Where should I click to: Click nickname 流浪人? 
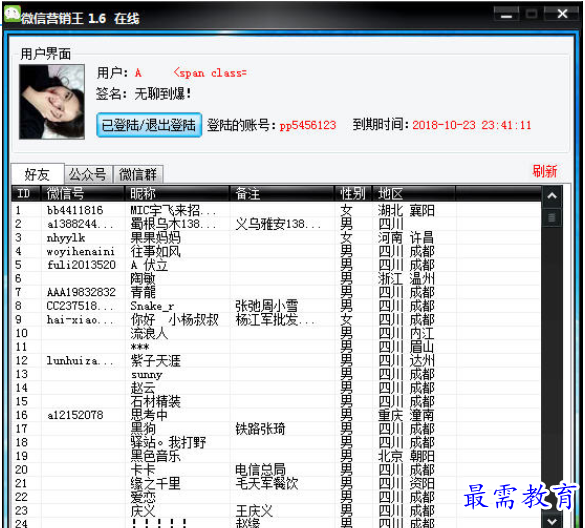pyautogui.click(x=149, y=333)
